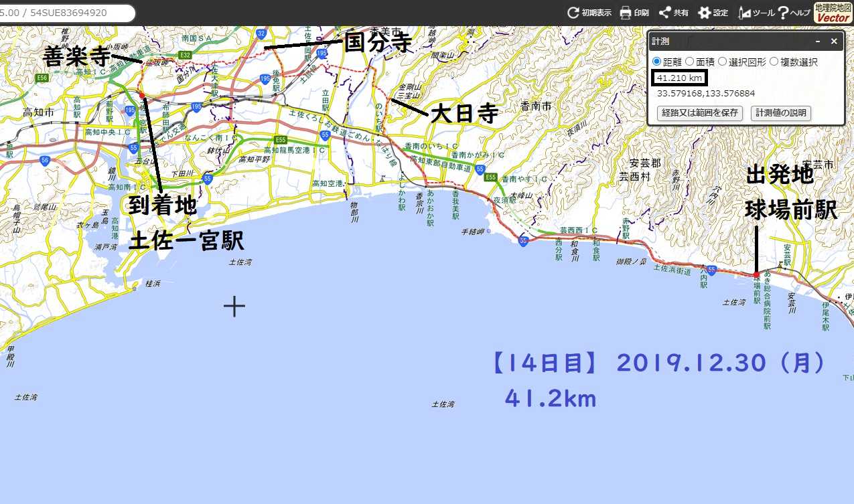Close the 計測 measurement panel
The width and height of the screenshot is (854, 504).
point(834,41)
